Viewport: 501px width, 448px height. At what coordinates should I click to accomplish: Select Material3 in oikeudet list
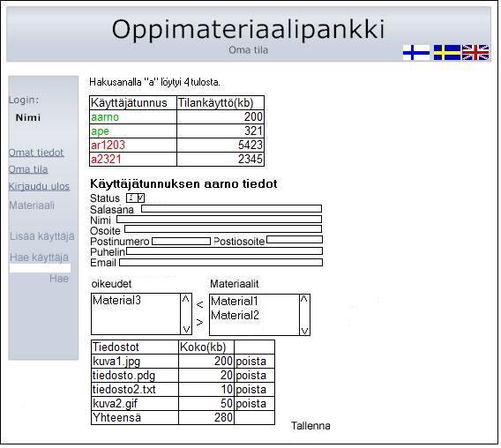tap(116, 301)
